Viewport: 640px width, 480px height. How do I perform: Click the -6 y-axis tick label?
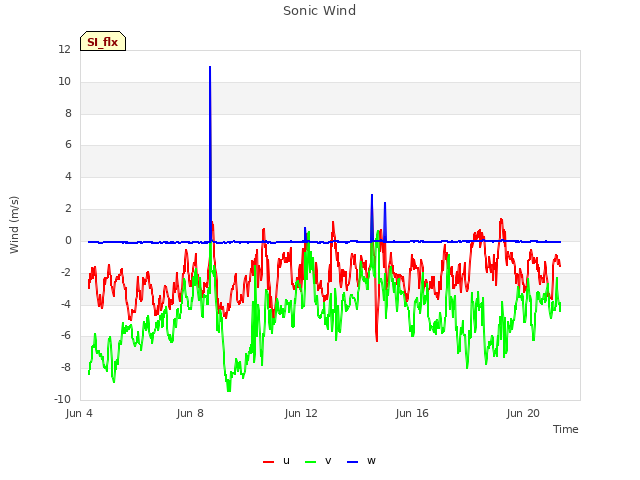[66, 336]
